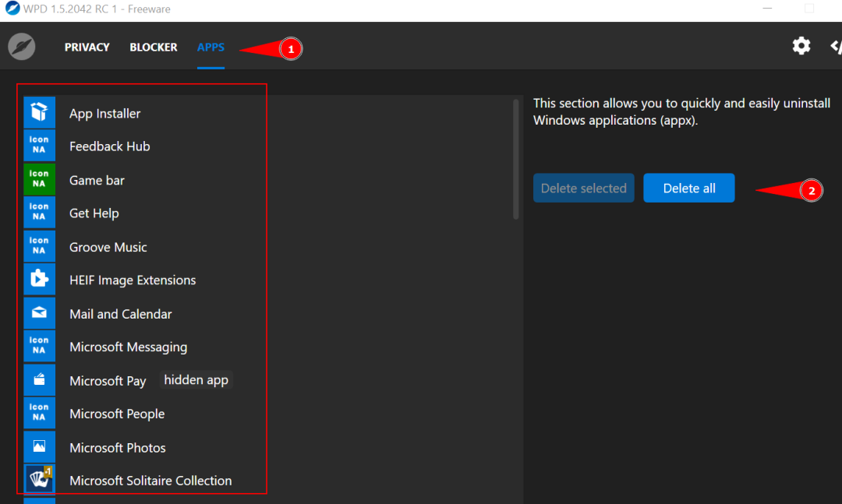The image size is (842, 504).
Task: Click the HEIF Image Extensions label
Action: 133,280
